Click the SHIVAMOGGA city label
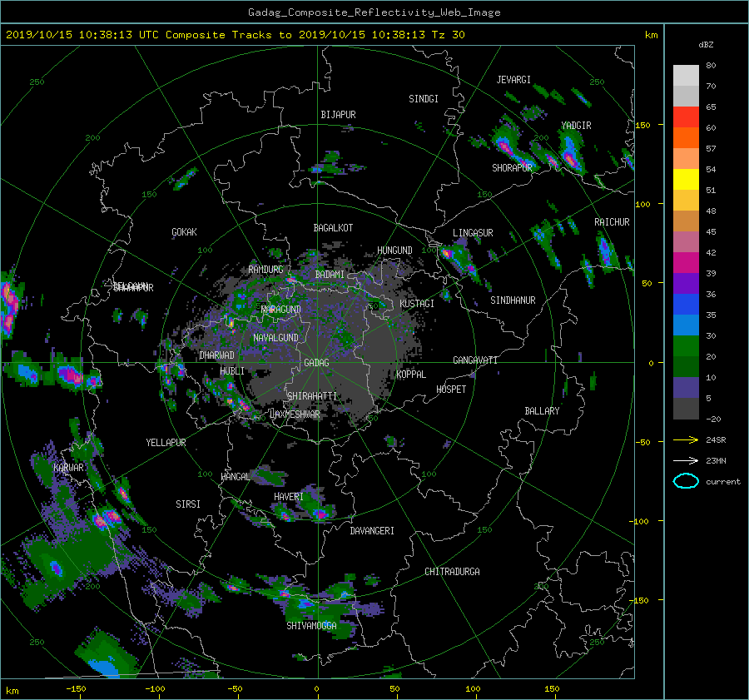Image resolution: width=749 pixels, height=700 pixels. click(311, 626)
